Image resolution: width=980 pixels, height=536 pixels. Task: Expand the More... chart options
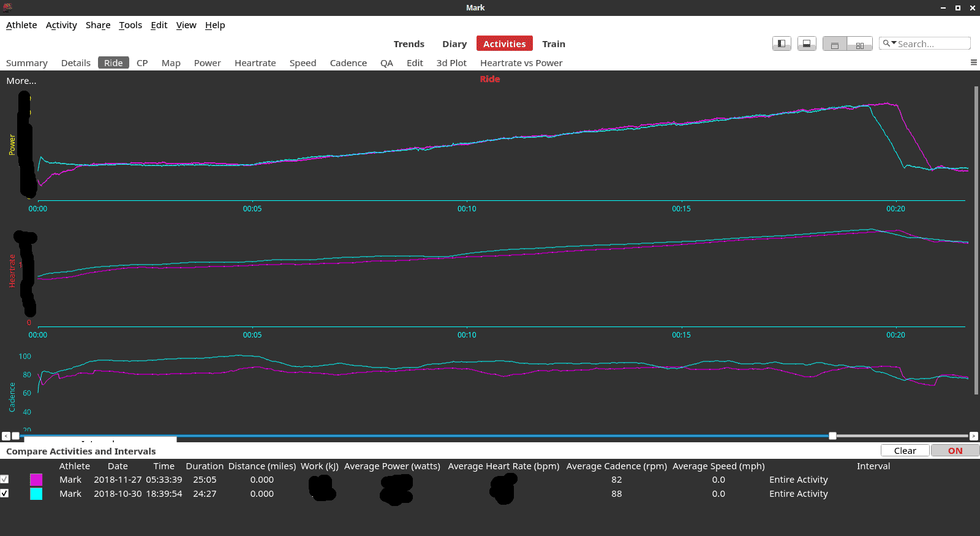click(x=21, y=81)
